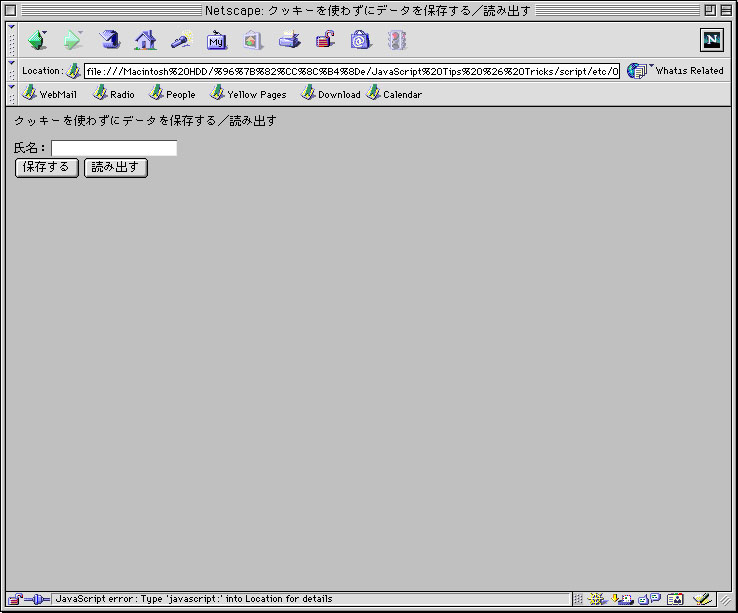Open Composer from the component bar

(702, 599)
